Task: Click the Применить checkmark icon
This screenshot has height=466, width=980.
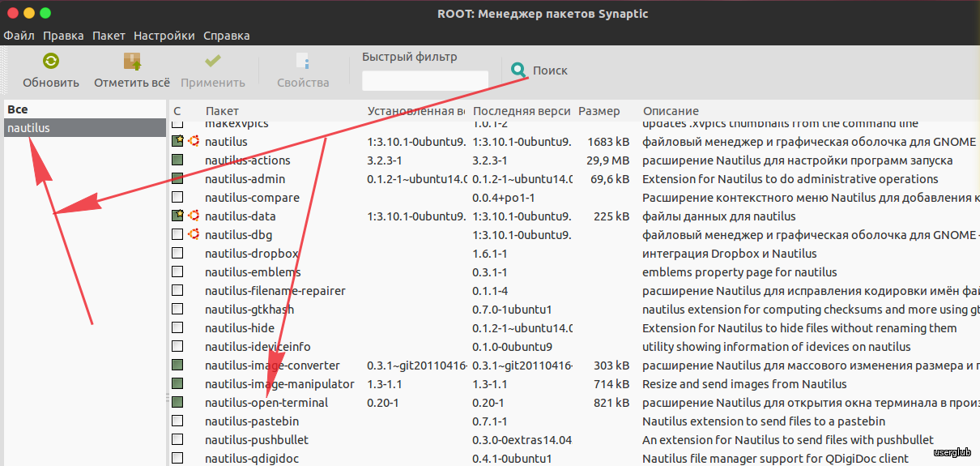Action: coord(213,62)
